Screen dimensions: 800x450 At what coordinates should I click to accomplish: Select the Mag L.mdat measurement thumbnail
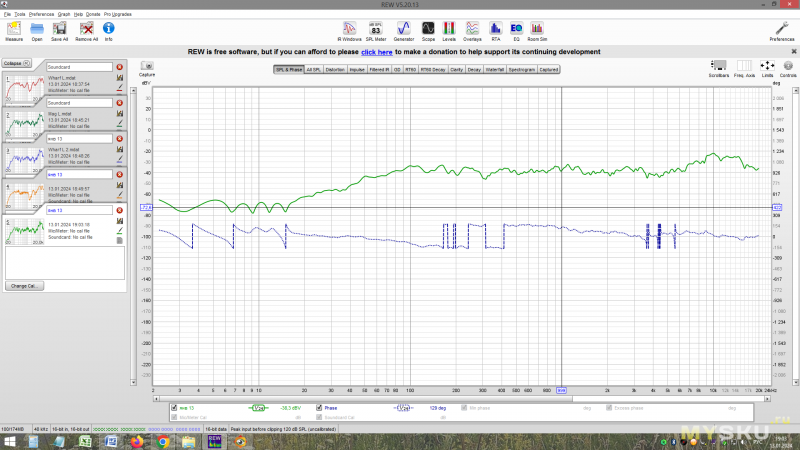(x=24, y=125)
